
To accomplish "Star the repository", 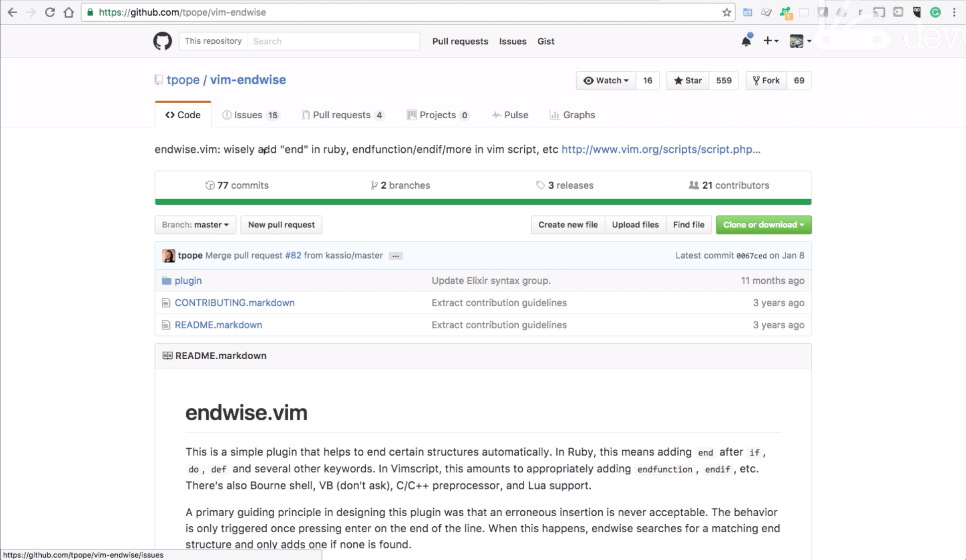I will click(688, 81).
